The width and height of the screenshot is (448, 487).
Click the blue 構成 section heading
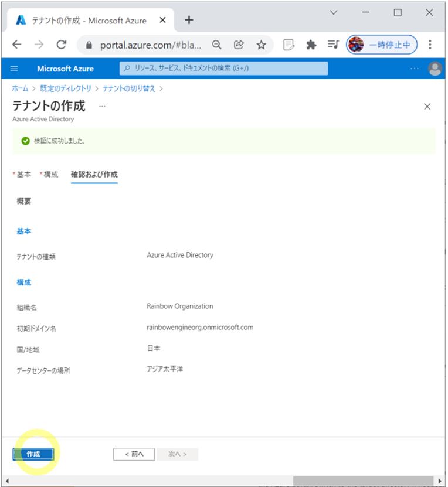tap(24, 282)
